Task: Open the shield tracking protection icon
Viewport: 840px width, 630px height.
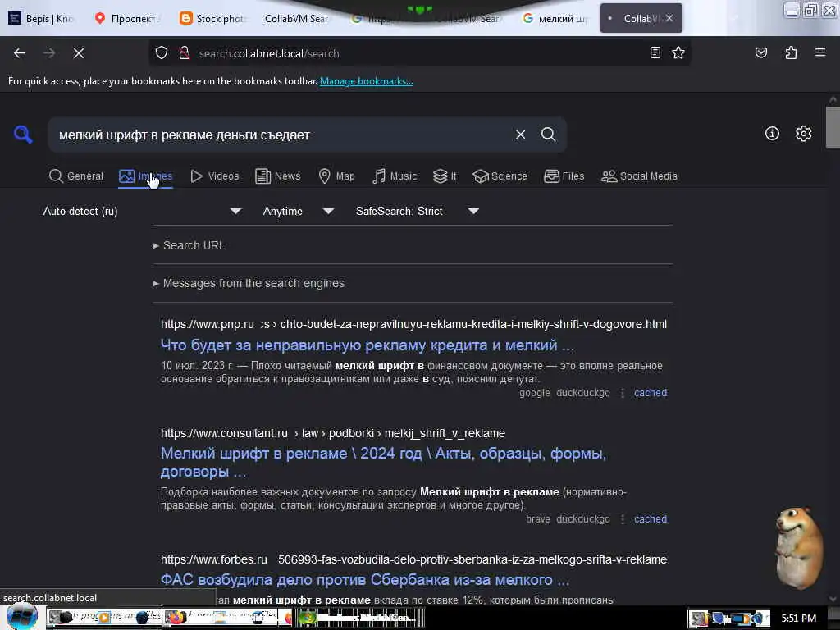Action: point(162,53)
